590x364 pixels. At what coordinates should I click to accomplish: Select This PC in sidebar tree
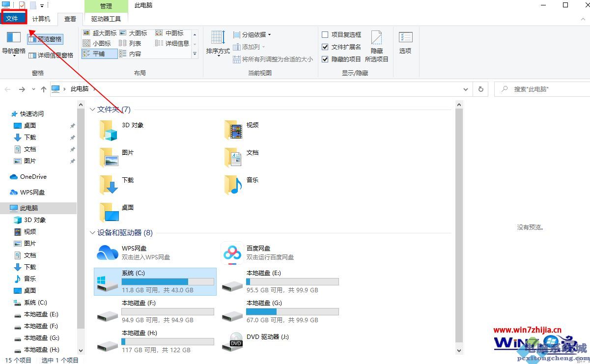coord(38,208)
